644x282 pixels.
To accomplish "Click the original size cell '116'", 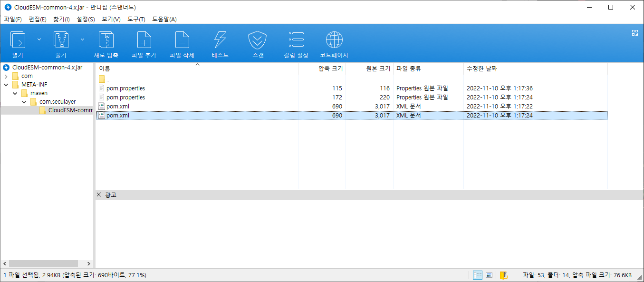I will pyautogui.click(x=384, y=88).
